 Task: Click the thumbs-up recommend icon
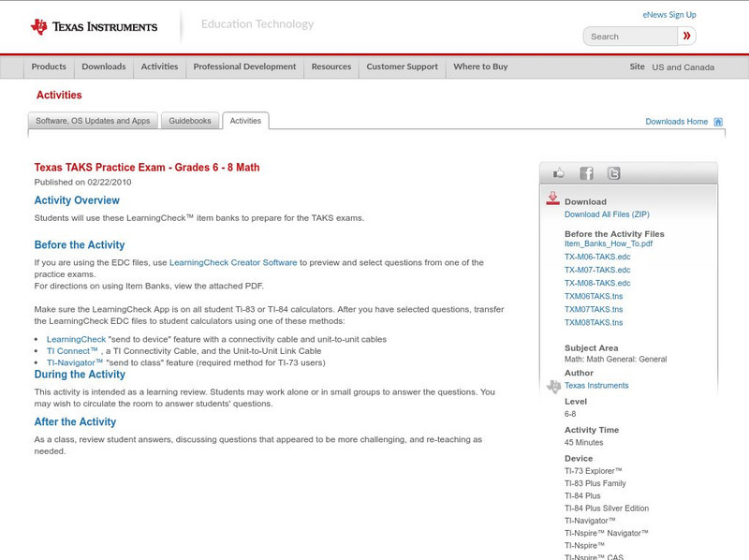click(559, 172)
